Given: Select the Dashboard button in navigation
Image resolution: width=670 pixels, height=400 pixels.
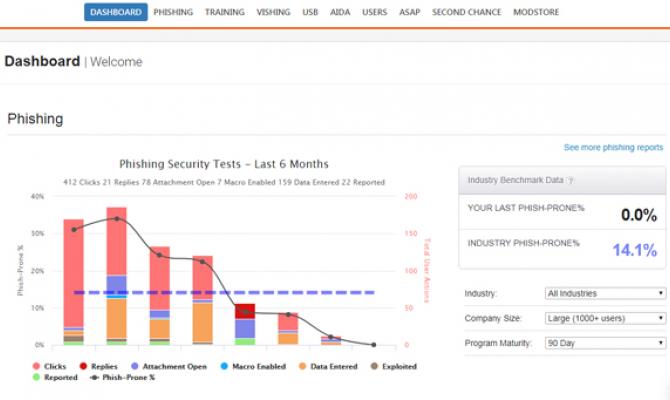Looking at the screenshot, I should (115, 12).
